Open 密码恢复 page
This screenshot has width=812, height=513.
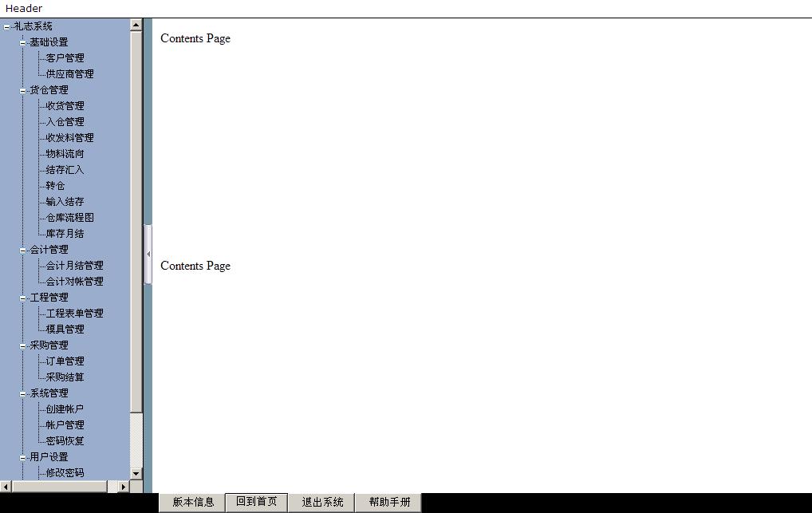tap(65, 441)
